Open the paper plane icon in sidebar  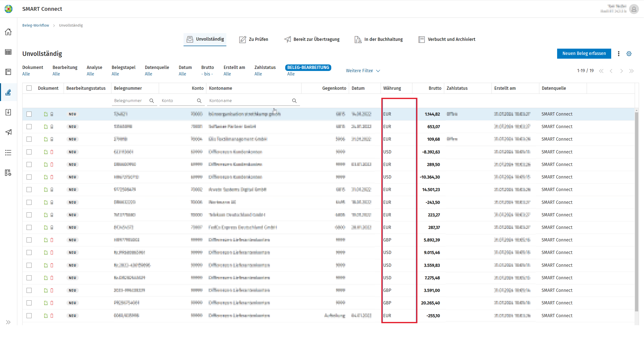pos(8,132)
